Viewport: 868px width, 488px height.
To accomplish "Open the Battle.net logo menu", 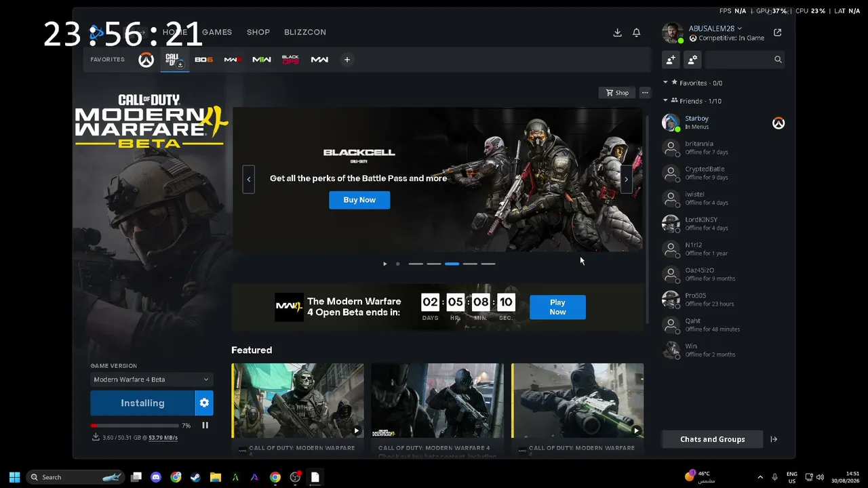I will click(x=97, y=32).
